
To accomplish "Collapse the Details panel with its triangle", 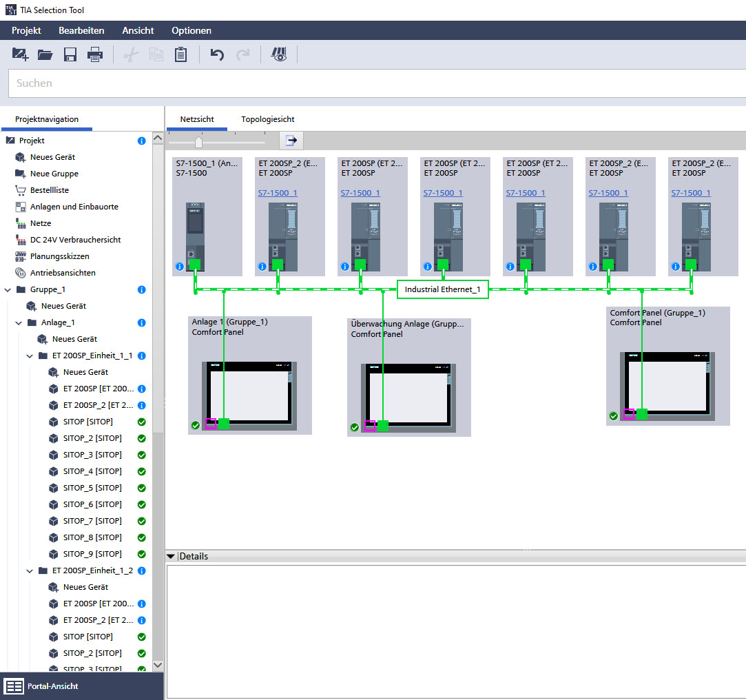I will [x=171, y=556].
